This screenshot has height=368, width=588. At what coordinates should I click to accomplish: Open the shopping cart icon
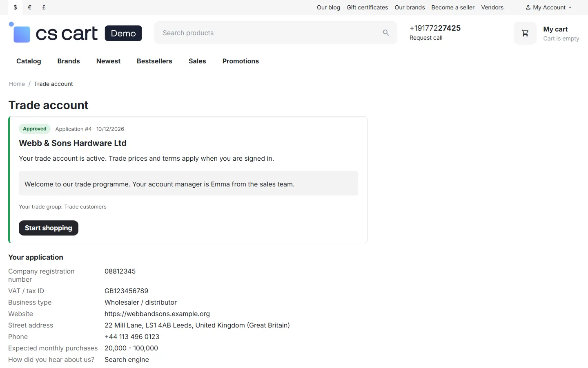525,33
